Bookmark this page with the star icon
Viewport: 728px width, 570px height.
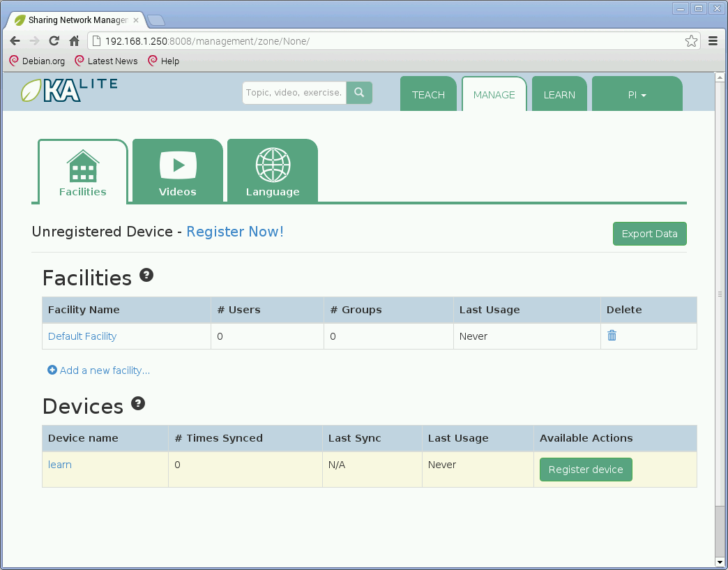pos(691,41)
